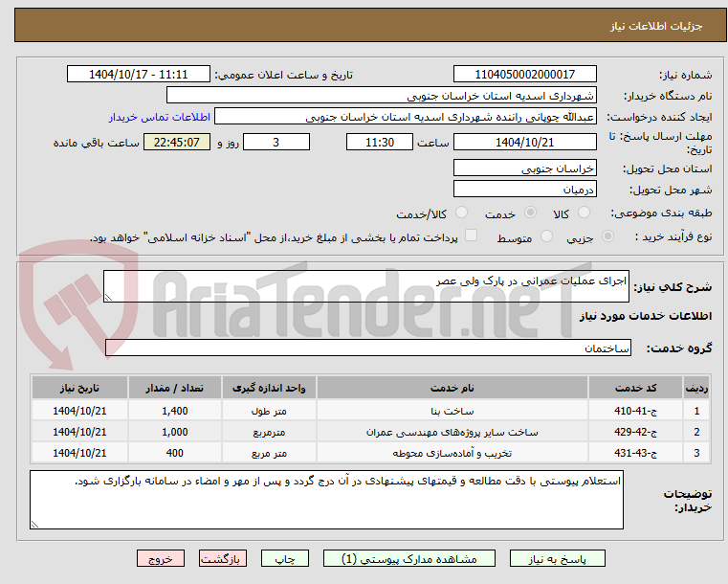Screen dimensions: 728x584
Task: Click the کد خدمت column header
Action: pos(635,388)
